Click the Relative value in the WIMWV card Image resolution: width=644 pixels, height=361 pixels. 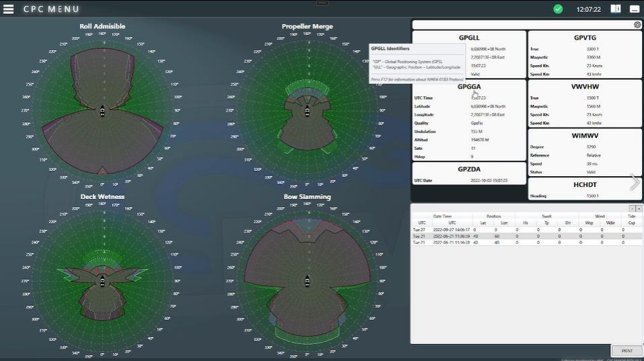(x=594, y=155)
